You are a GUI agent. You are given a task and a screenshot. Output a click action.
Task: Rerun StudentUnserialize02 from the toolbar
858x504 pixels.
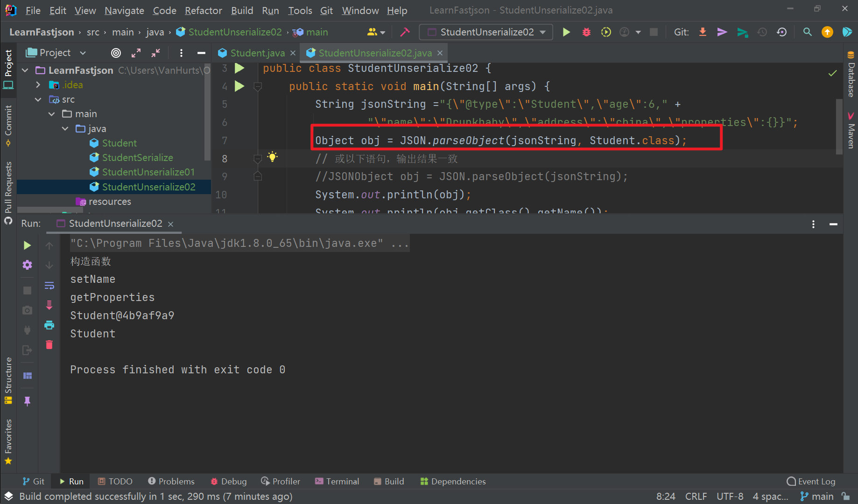click(566, 32)
